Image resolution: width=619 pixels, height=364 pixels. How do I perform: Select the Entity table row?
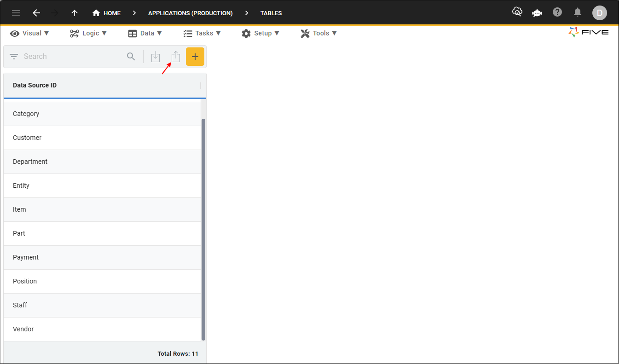[x=102, y=185]
